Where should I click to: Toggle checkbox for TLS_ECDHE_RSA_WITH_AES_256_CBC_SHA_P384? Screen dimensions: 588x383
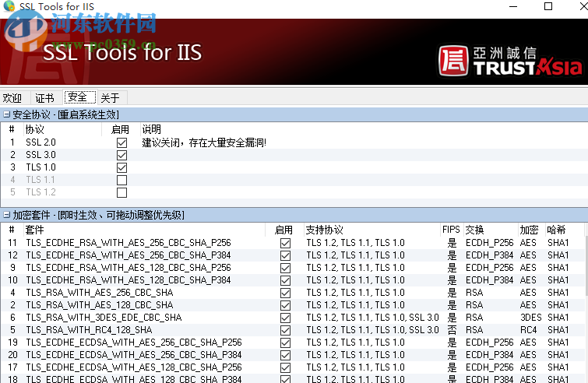point(285,255)
